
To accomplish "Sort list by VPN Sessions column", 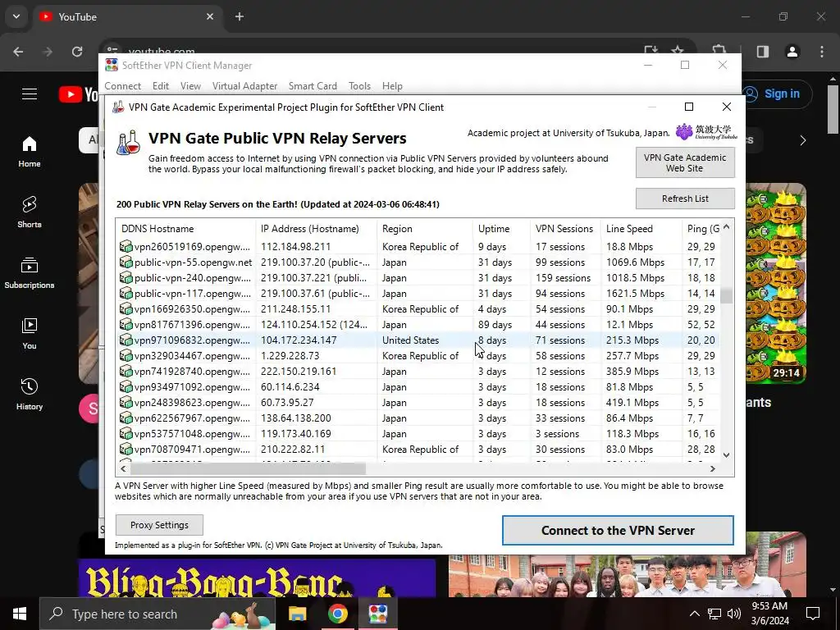I will (x=565, y=229).
